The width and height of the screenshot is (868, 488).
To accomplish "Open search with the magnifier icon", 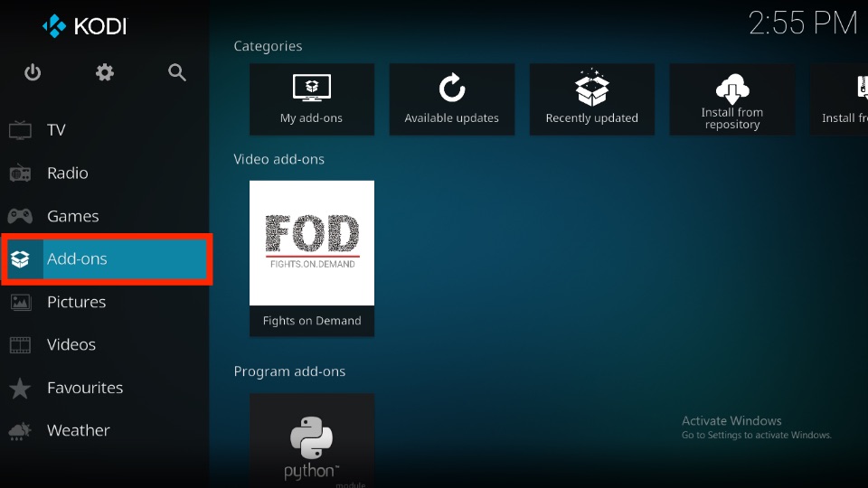I will (177, 72).
